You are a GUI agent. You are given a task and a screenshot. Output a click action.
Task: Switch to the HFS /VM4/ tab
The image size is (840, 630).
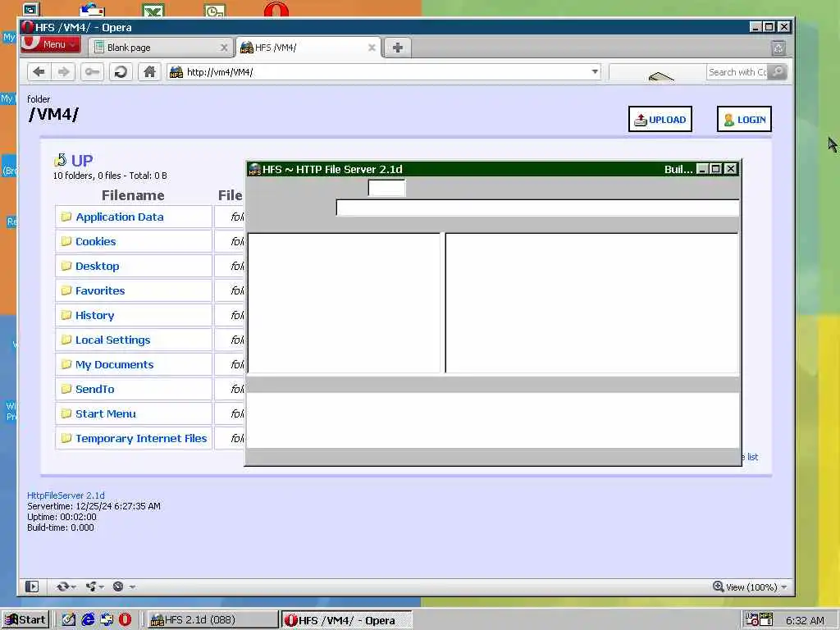tap(308, 48)
